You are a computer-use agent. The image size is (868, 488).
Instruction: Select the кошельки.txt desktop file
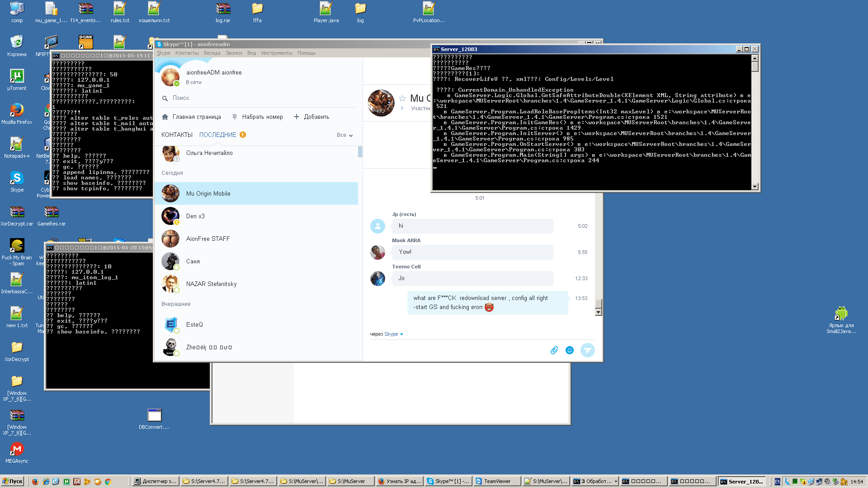click(154, 12)
